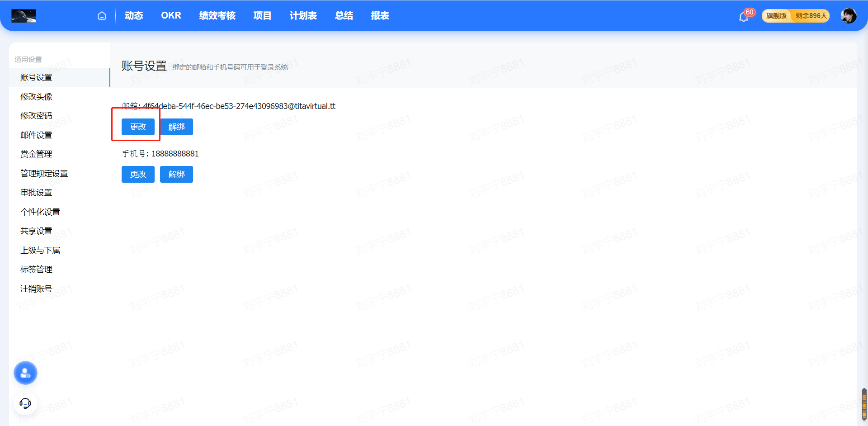Image resolution: width=868 pixels, height=426 pixels.
Task: Select 修改头像 in the sidebar
Action: click(x=36, y=97)
